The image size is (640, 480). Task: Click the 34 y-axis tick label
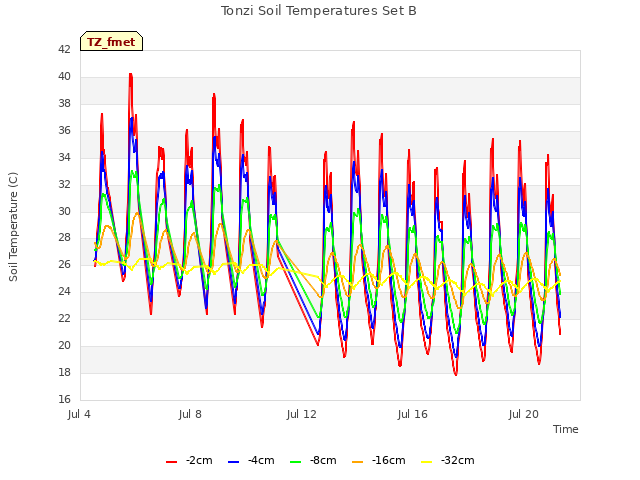[64, 157]
